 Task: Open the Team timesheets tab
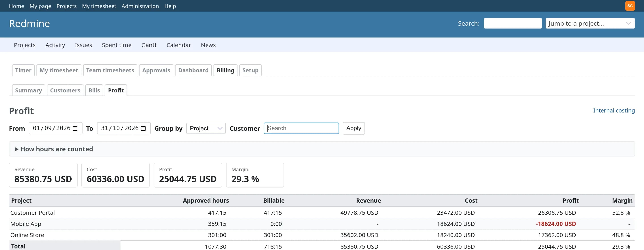(110, 70)
